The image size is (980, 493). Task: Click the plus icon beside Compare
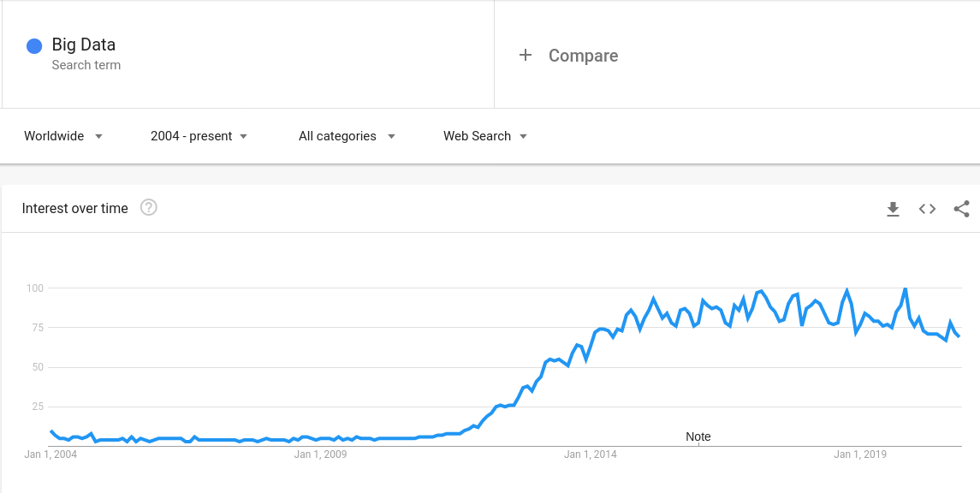(526, 56)
